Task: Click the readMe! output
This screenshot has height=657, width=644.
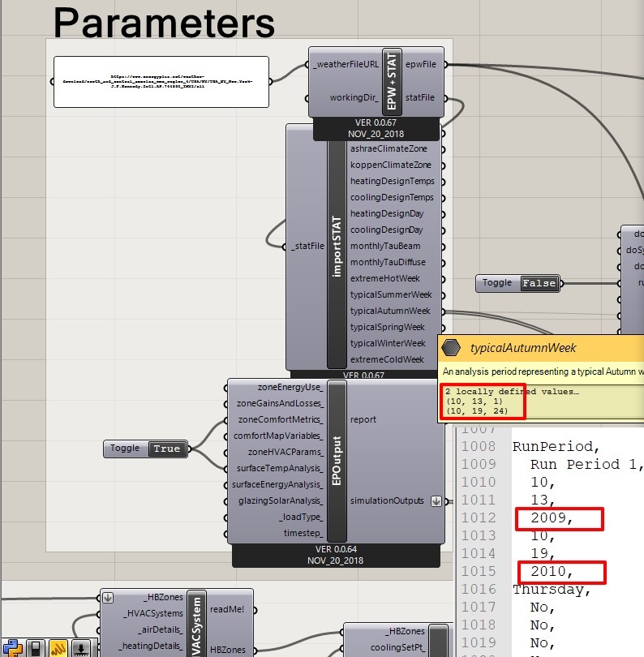Action: [226, 610]
